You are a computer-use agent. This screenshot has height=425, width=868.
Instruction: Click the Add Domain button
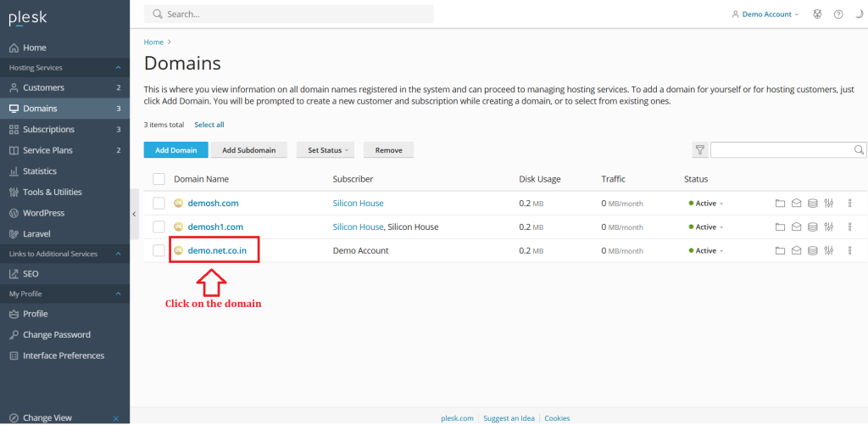pyautogui.click(x=176, y=150)
